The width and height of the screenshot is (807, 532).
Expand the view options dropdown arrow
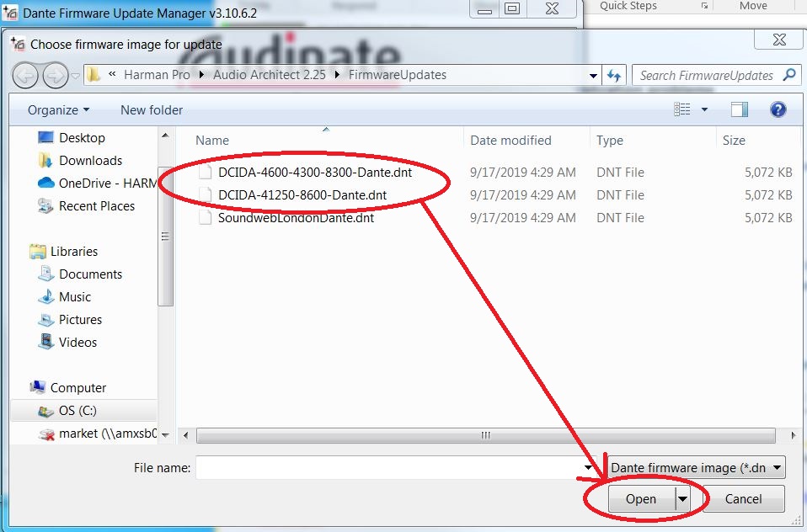[704, 109]
